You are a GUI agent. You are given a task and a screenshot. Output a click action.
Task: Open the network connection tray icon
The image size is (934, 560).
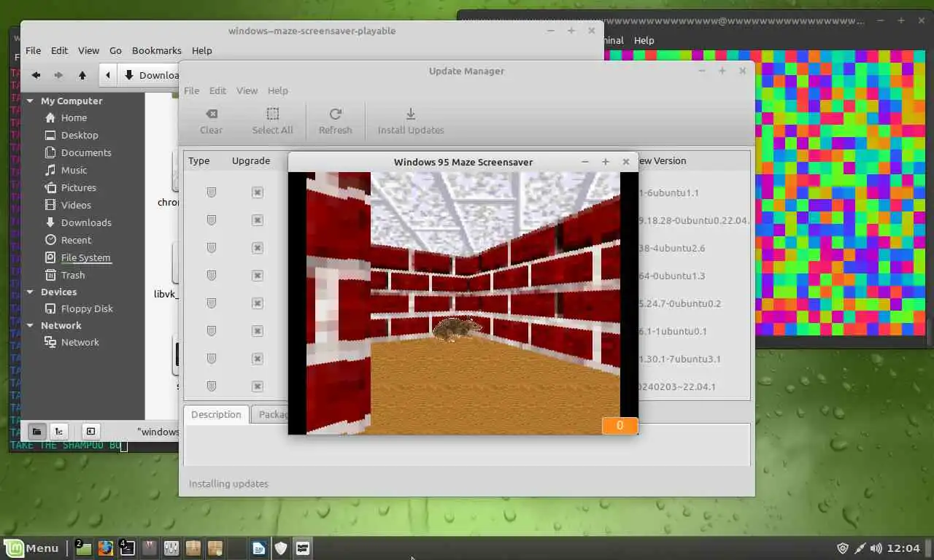[860, 548]
